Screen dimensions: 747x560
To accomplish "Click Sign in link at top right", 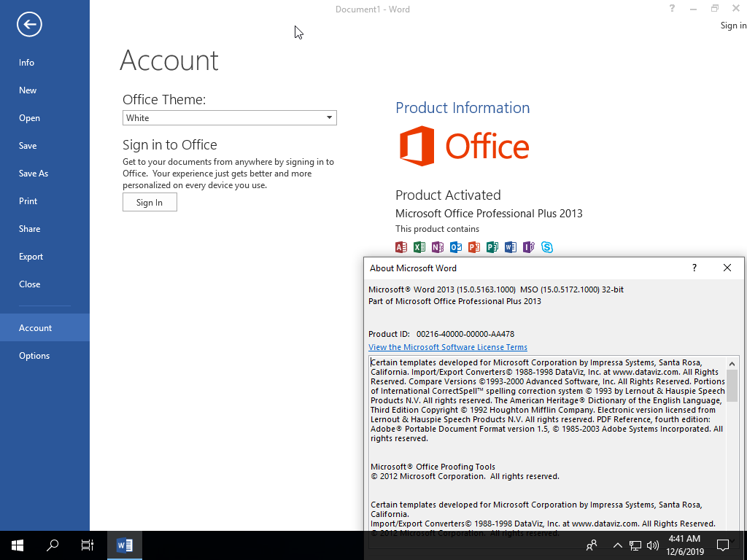I will point(733,26).
